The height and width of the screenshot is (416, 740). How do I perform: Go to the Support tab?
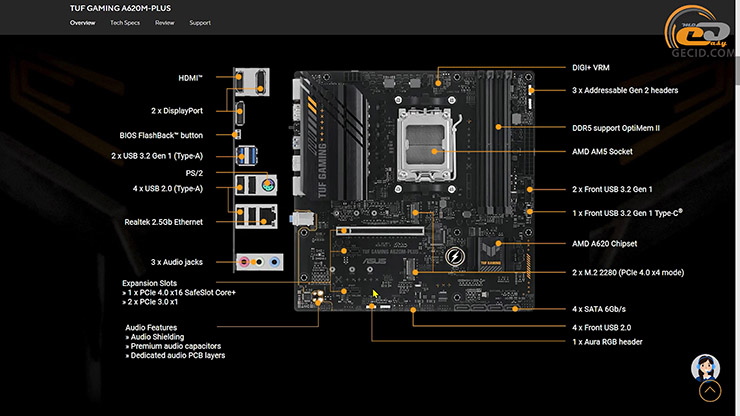point(200,23)
